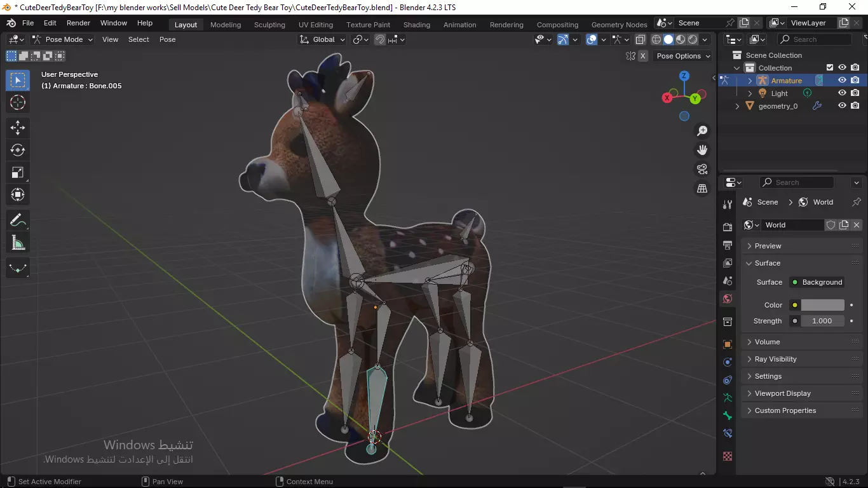Pin the properties editor context
Screen dimensions: 868x488
coord(856,202)
